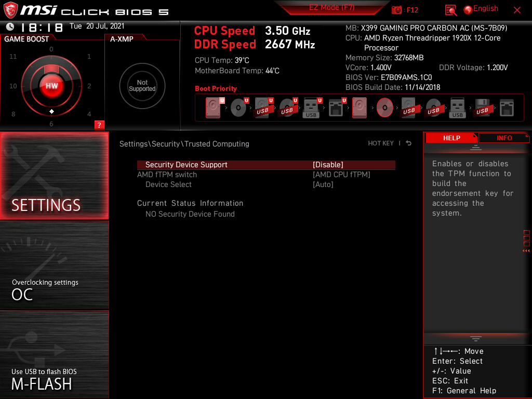Viewport: 532px width, 399px height.
Task: Open the Game Boost question mark help
Action: (x=99, y=125)
